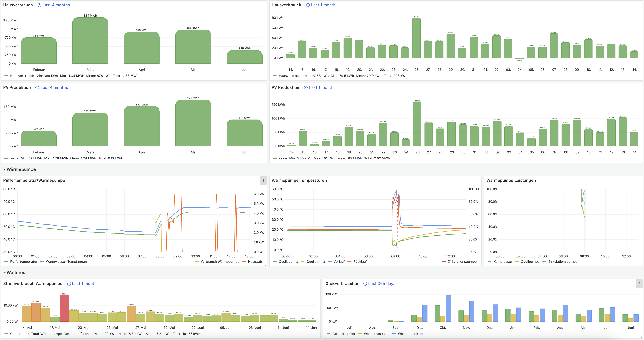Open Stromverbrauch Wärmepumpe panel title menu
Screen dimensions: 644x340
point(33,284)
